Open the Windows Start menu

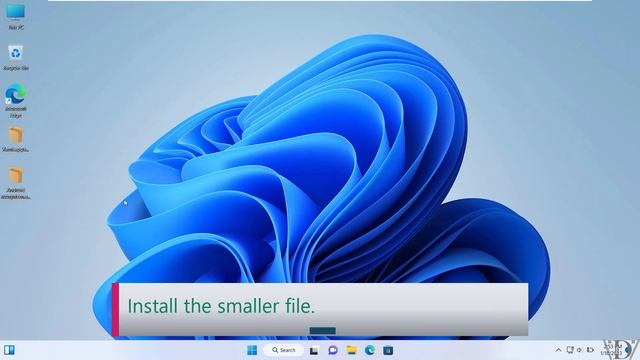pos(252,350)
